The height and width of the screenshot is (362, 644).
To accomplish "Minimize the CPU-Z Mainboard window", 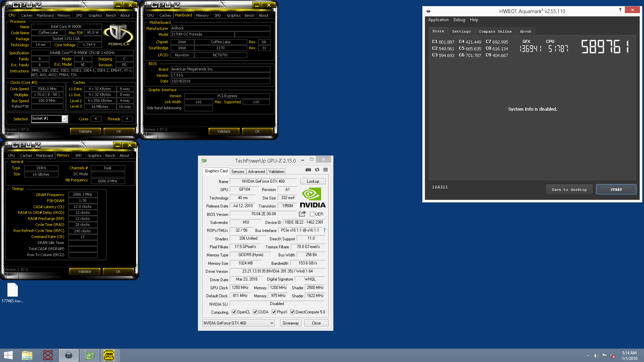I will [x=256, y=5].
